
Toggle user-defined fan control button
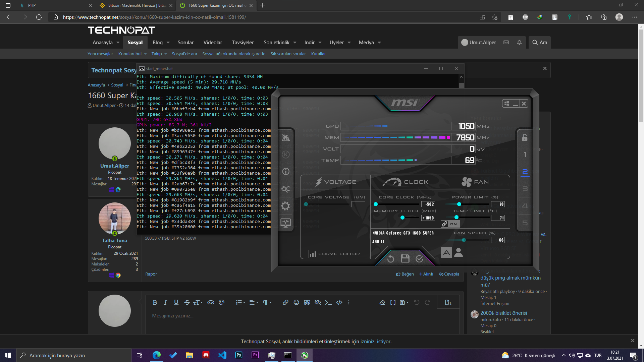coord(459,252)
